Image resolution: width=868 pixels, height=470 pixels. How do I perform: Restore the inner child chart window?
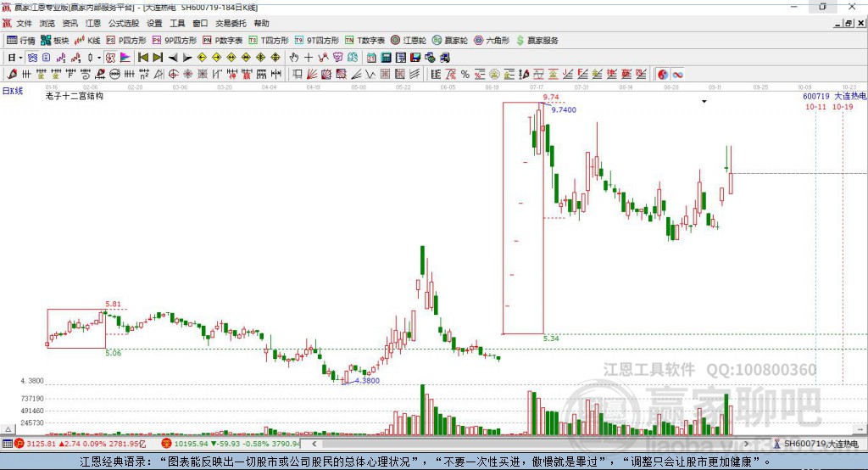(x=848, y=23)
